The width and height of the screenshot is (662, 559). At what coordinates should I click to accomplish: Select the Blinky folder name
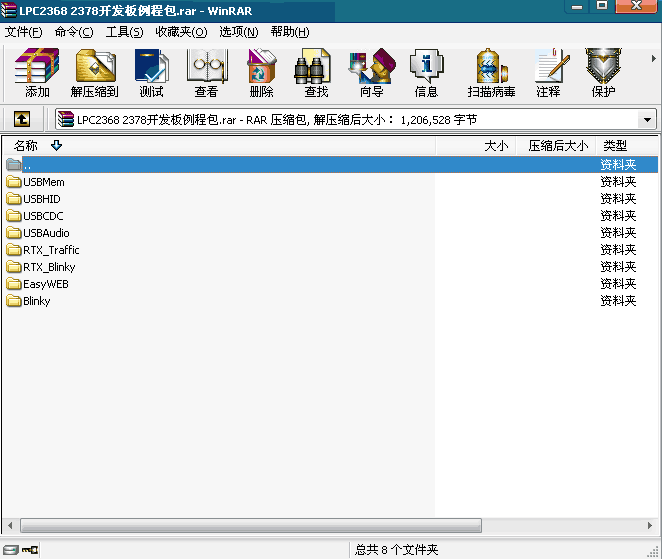pyautogui.click(x=37, y=301)
